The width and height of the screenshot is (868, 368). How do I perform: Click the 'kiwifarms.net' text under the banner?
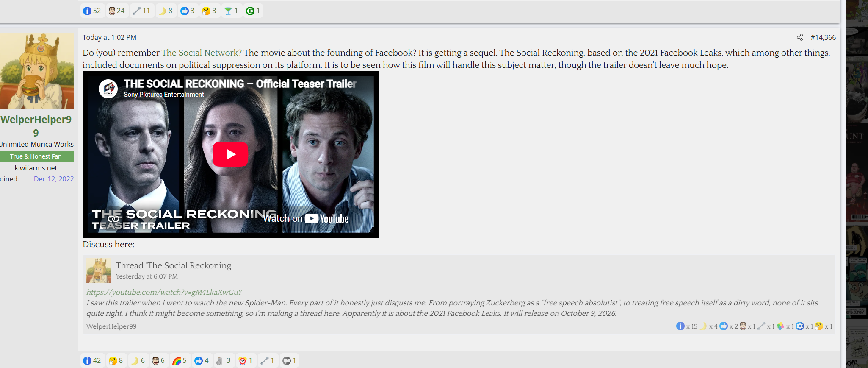pyautogui.click(x=36, y=168)
